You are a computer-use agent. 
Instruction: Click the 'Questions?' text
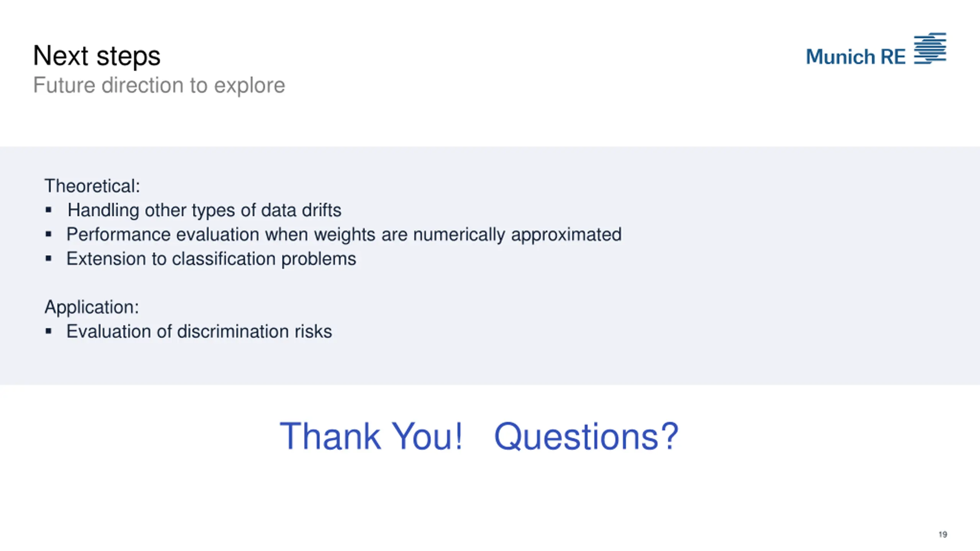586,437
